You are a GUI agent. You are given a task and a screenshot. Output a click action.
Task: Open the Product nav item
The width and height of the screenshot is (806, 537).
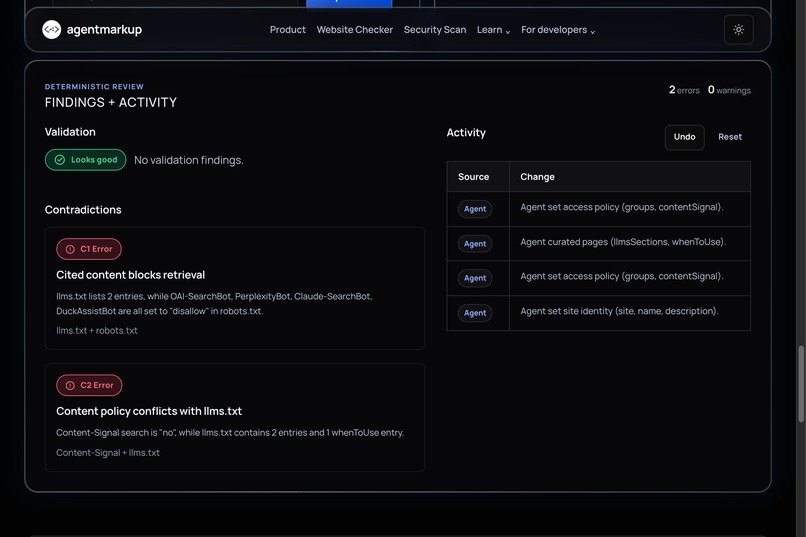click(287, 30)
